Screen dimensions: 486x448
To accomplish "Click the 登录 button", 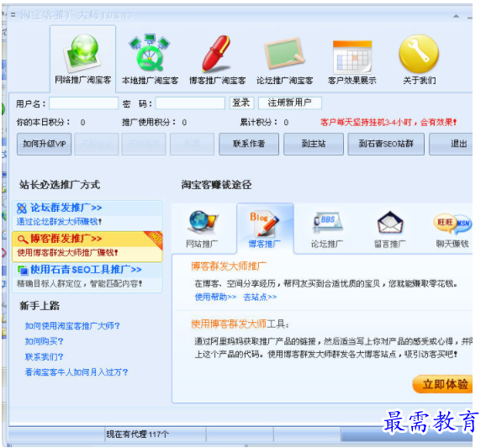I will (x=241, y=103).
